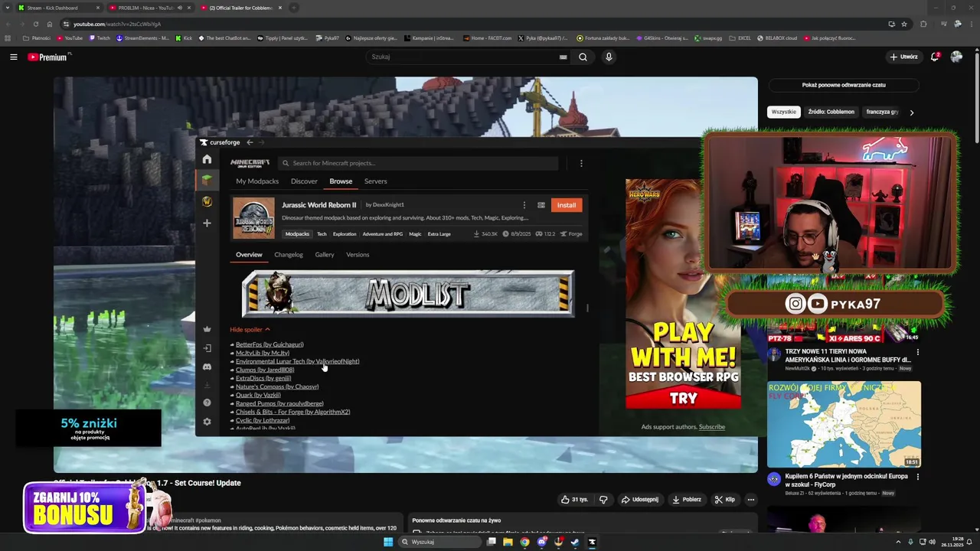Start YouTube voice search microphone
Image resolution: width=980 pixels, height=551 pixels.
[609, 57]
